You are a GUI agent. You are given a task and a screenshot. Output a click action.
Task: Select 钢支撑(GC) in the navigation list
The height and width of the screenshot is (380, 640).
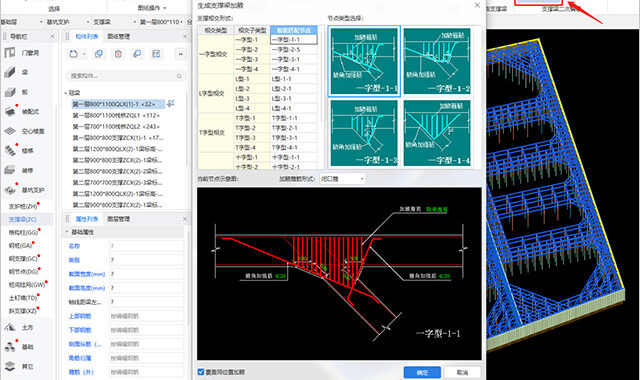point(23,258)
